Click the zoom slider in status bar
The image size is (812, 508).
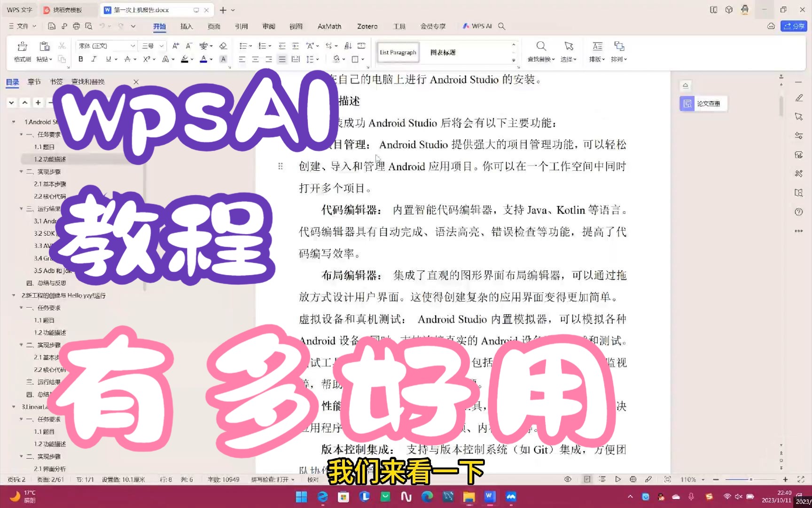coord(750,479)
